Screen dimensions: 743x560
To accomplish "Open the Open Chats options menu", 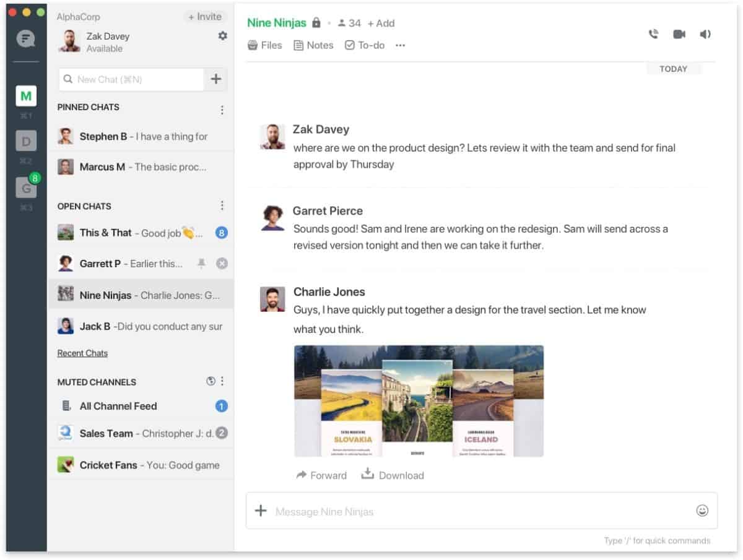I will click(222, 205).
